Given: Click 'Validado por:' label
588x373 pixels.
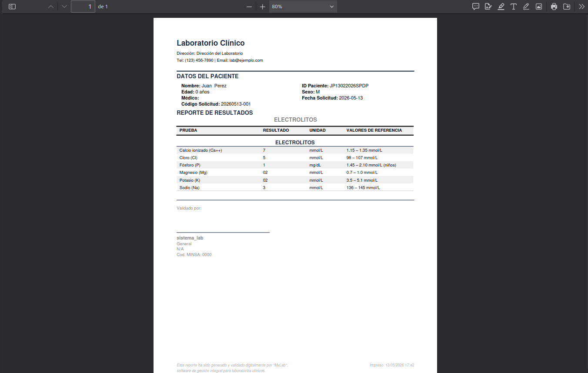Looking at the screenshot, I should point(189,208).
